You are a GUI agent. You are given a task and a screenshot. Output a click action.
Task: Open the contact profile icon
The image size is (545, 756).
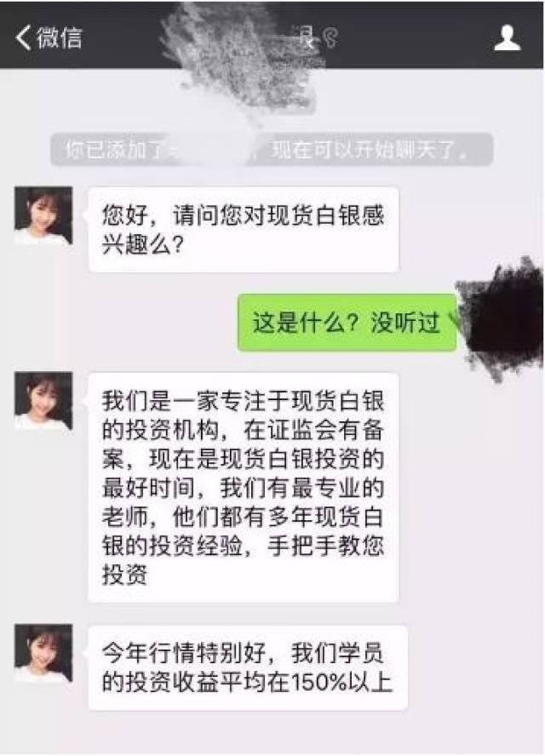508,38
